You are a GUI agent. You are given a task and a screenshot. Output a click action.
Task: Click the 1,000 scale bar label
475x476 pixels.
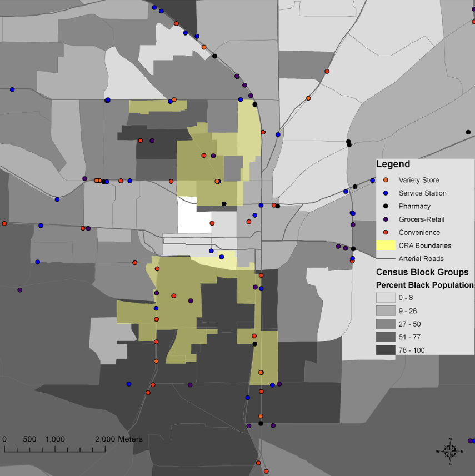click(55, 439)
